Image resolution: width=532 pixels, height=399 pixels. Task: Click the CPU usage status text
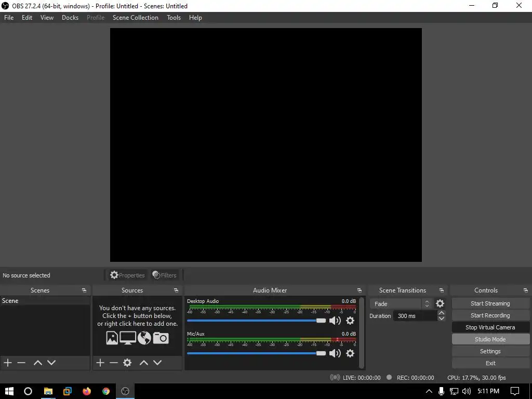(x=476, y=378)
